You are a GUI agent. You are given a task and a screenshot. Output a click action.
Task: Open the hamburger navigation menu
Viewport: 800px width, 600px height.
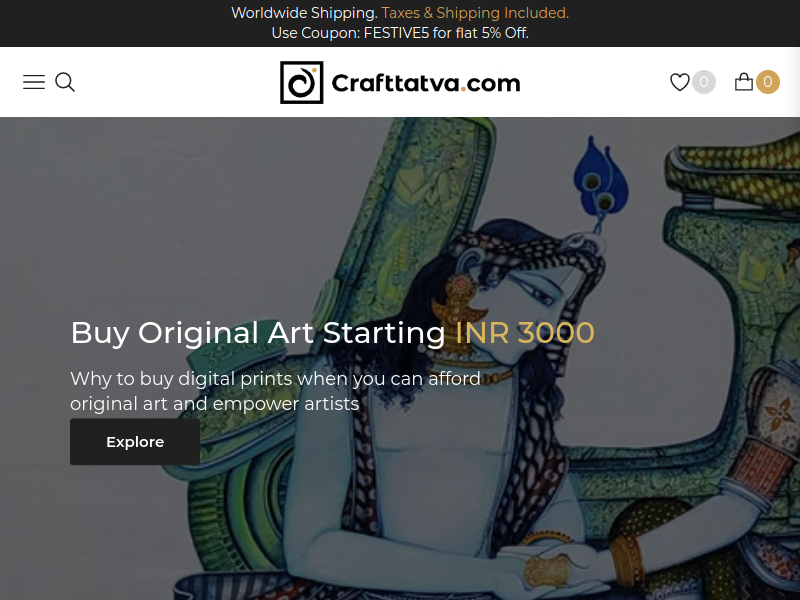(x=34, y=82)
